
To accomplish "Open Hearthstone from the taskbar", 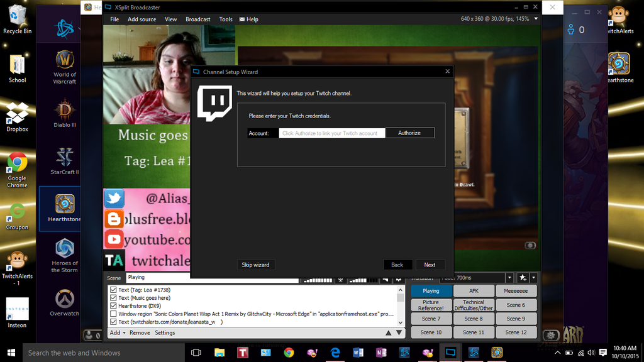I will 497,353.
